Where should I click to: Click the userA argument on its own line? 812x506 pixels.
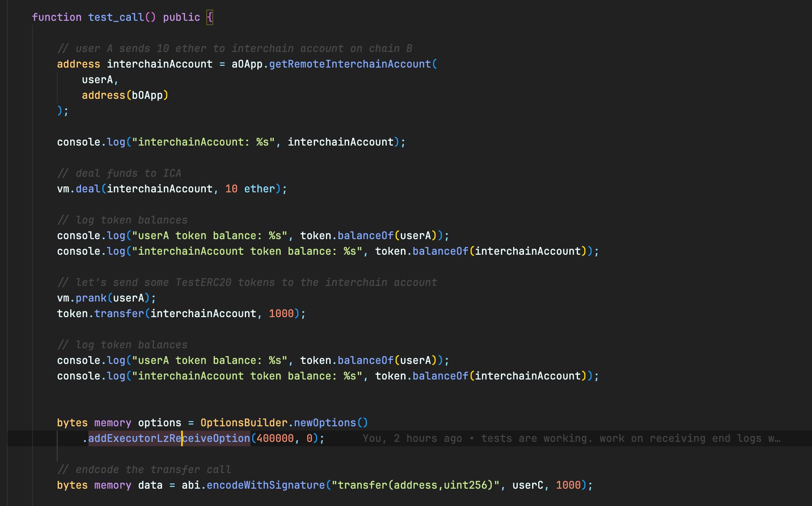point(97,80)
